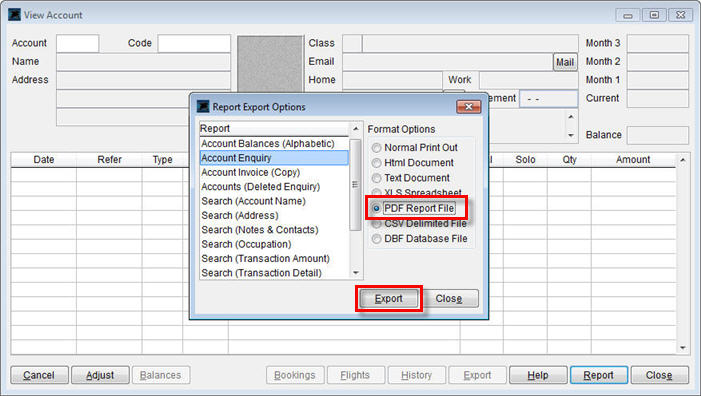Select Account Balances (Alphabetic) report
The image size is (701, 396).
click(x=274, y=143)
